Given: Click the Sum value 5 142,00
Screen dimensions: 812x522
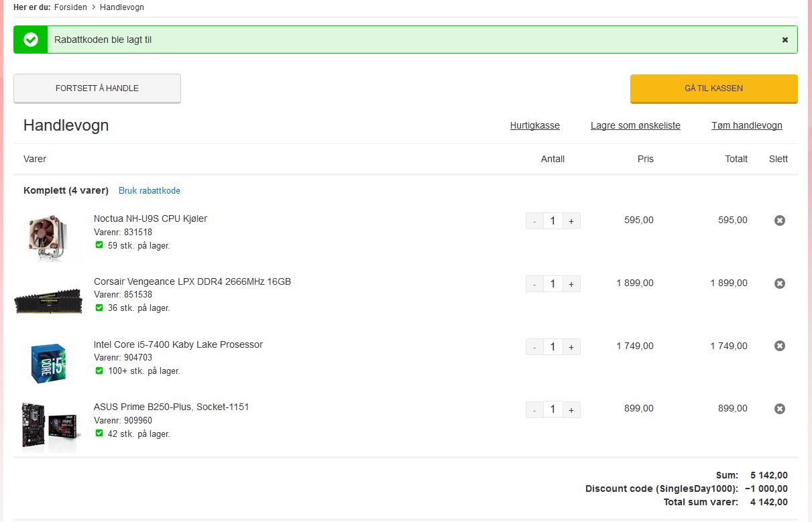Looking at the screenshot, I should click(x=769, y=475).
